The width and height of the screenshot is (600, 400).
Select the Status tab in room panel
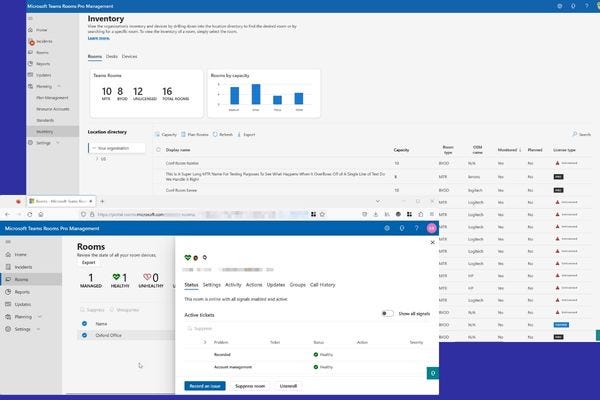[191, 285]
